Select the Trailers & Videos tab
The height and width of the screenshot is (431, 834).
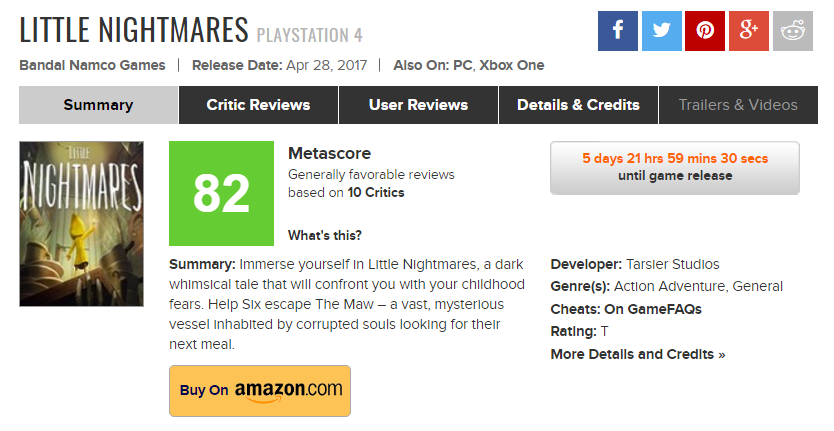point(738,105)
